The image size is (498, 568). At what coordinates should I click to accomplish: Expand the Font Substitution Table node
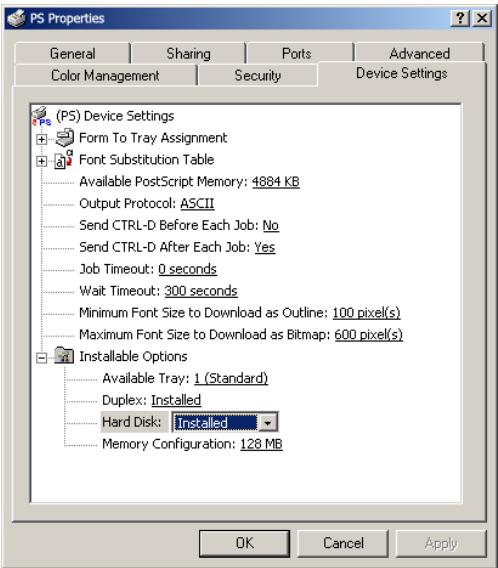coord(42,161)
